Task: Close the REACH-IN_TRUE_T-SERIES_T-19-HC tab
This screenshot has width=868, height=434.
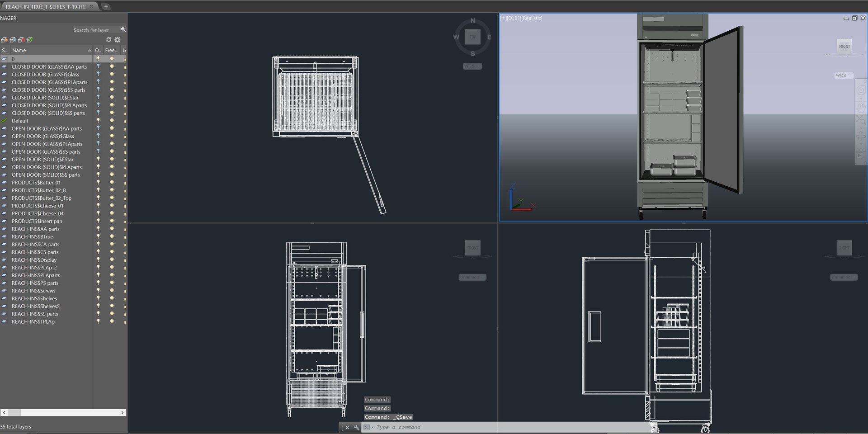Action: click(x=91, y=6)
